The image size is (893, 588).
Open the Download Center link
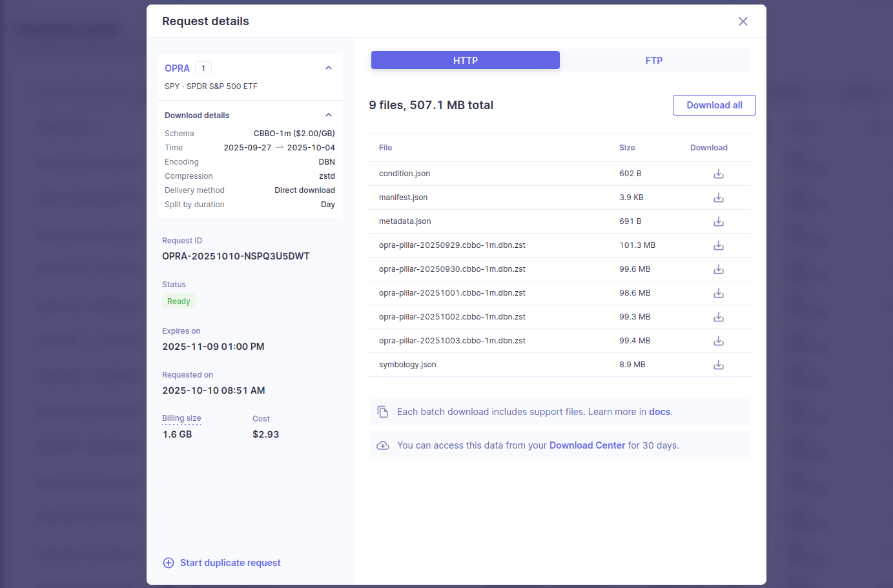(x=587, y=445)
